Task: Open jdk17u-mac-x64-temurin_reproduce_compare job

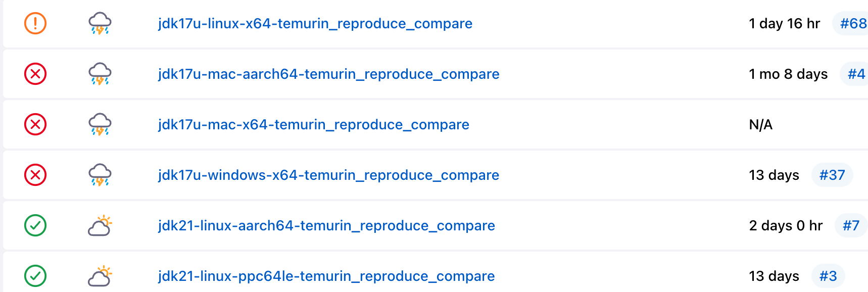Action: [313, 124]
